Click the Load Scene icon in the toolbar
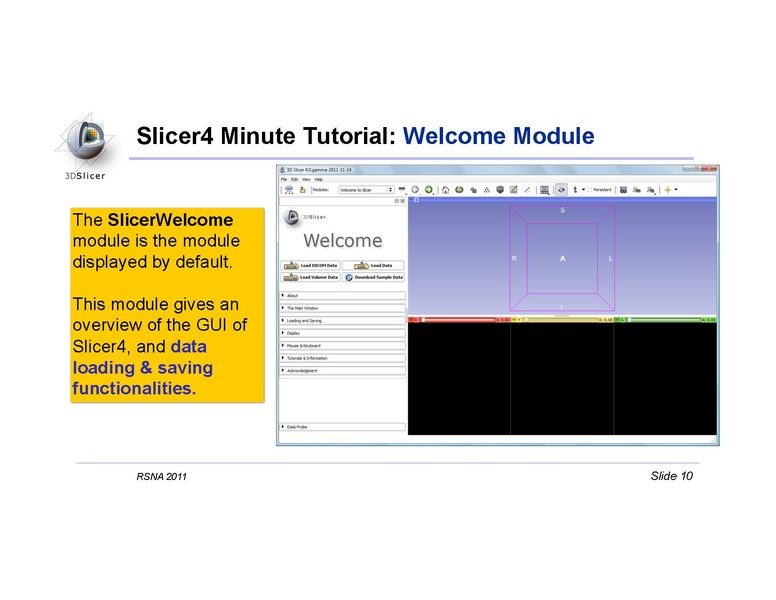The height and width of the screenshot is (600, 776). coord(289,190)
